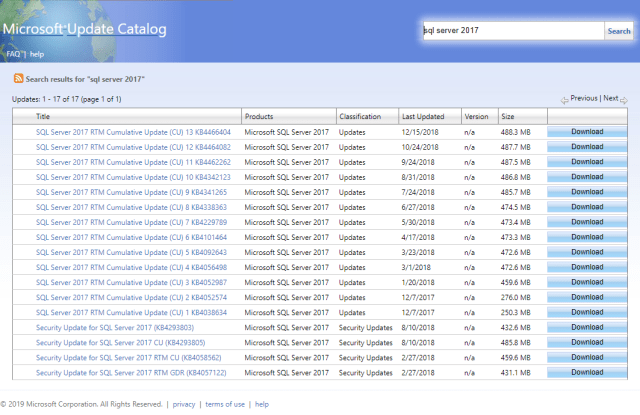
Task: Click the Search button
Action: 619,31
